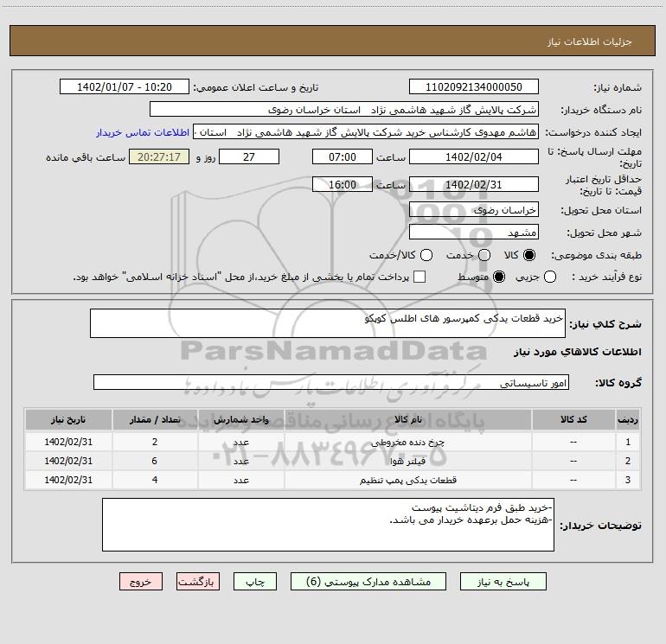
Task: Click the تاریخ نیاز column header
Action: pyautogui.click(x=68, y=419)
